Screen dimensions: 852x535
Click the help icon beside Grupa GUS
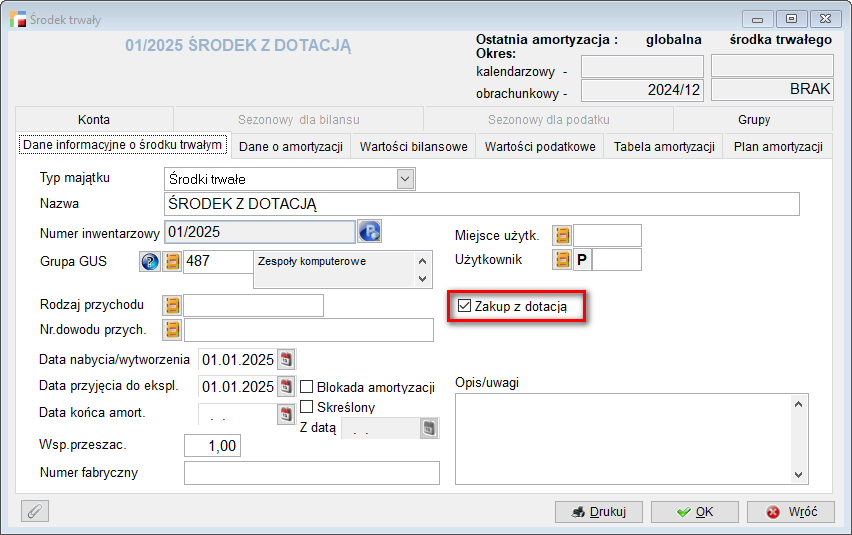[150, 262]
